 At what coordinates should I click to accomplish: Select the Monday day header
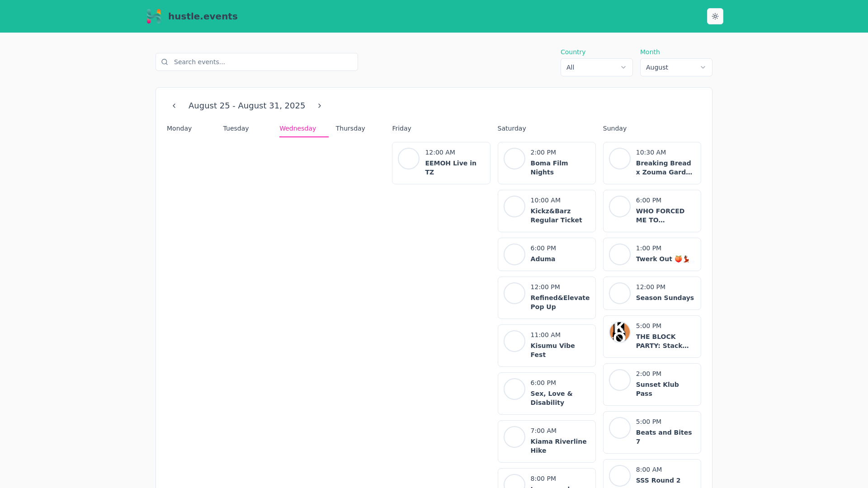click(179, 128)
